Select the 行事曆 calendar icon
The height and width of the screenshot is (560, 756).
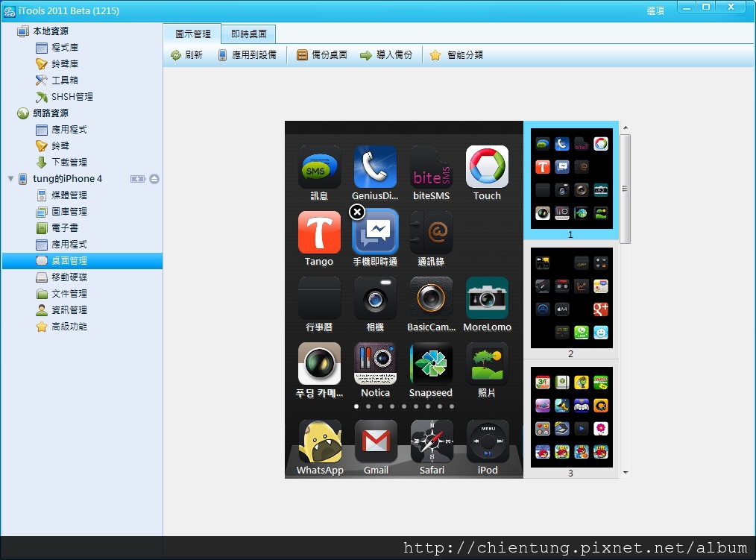[x=318, y=298]
